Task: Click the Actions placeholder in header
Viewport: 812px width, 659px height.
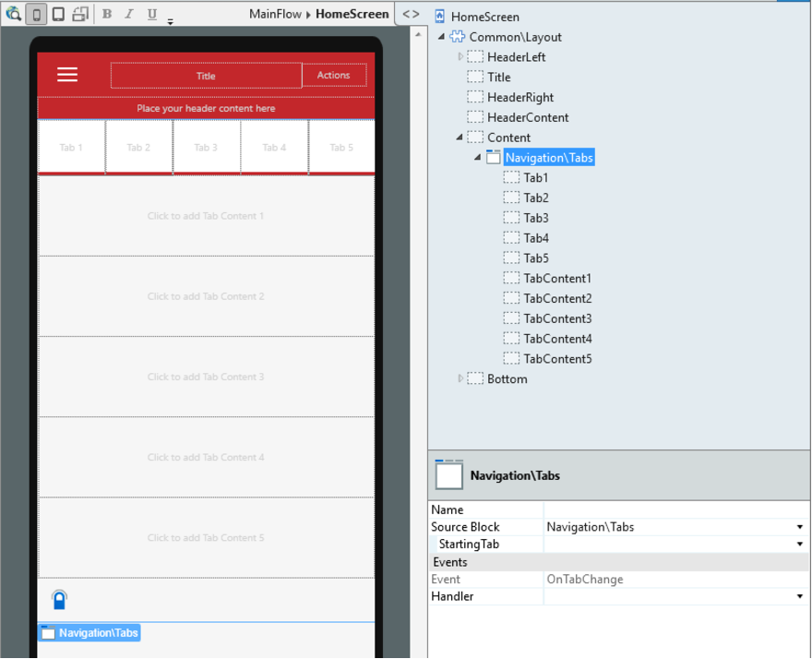Action: point(334,75)
